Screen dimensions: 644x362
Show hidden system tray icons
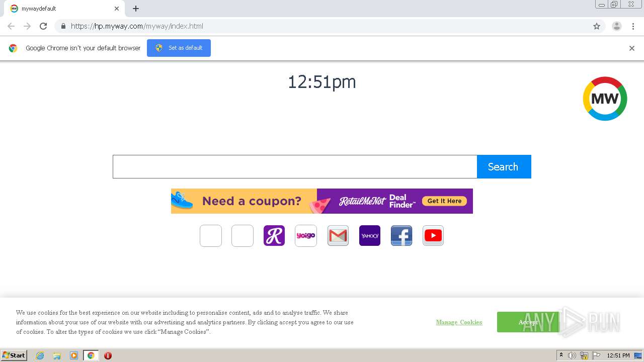[561, 355]
